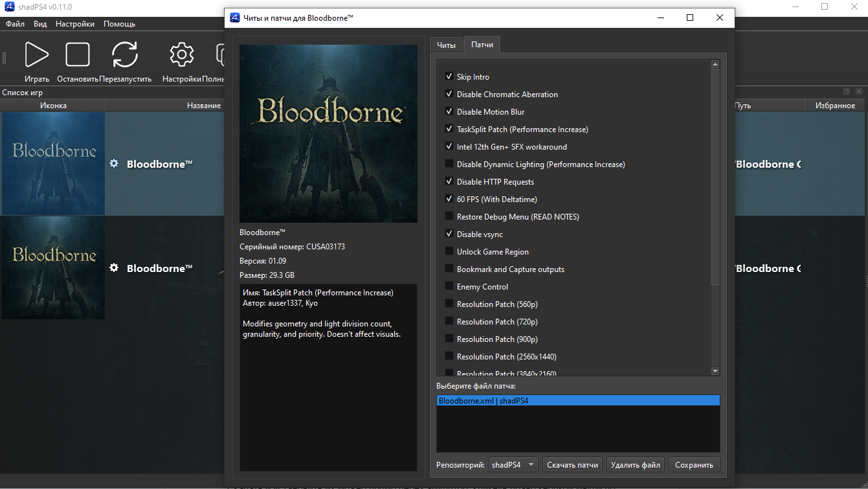Open the Вид menu in main window
Viewport: 868px width, 489px height.
click(x=40, y=24)
